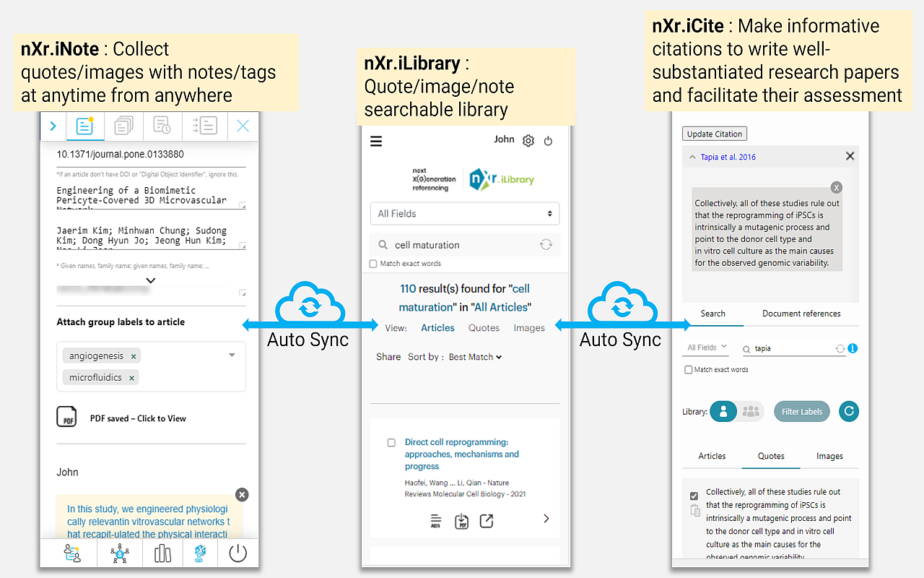
Task: Open the hamburger menu in iLibrary
Action: [x=376, y=141]
